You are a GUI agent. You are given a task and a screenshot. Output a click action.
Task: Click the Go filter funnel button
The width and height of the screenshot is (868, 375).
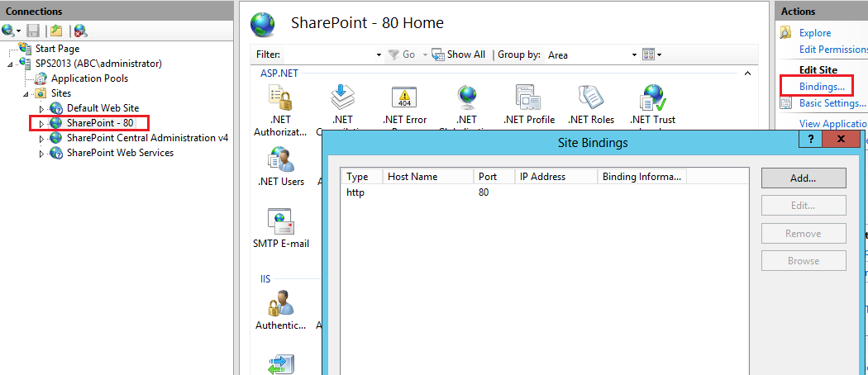point(401,55)
